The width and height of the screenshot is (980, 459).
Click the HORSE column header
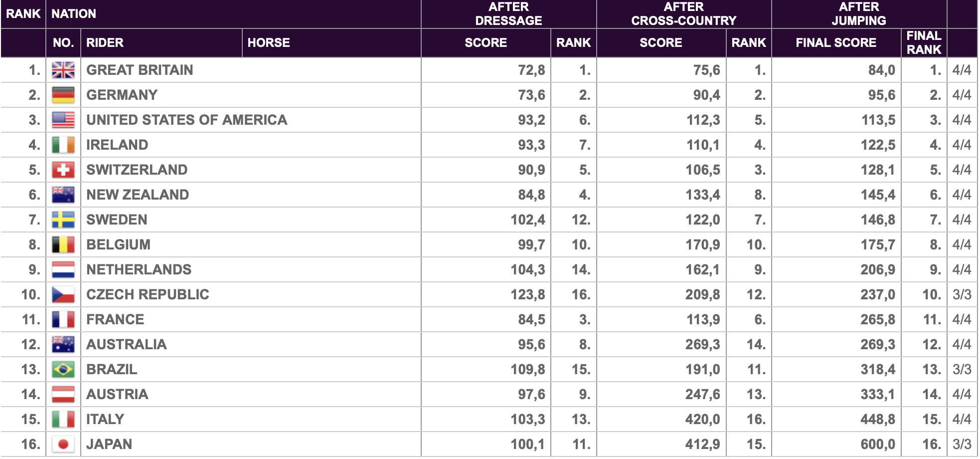tap(269, 43)
